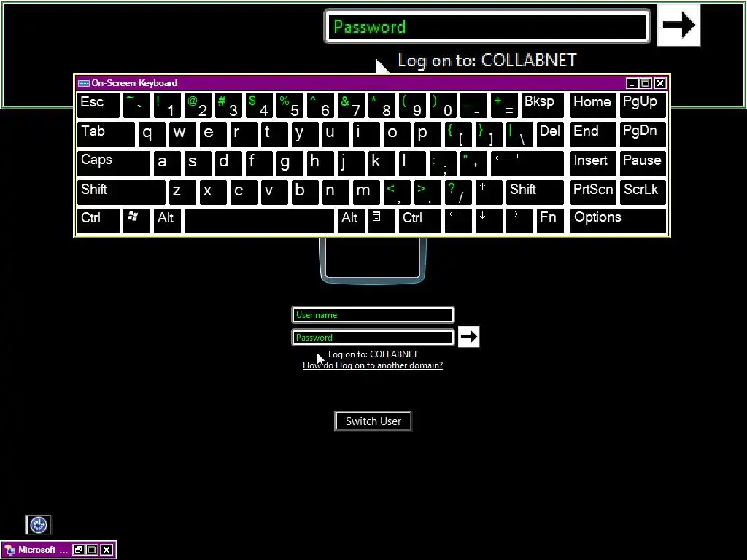The width and height of the screenshot is (747, 560).
Task: Tap the m key
Action: (x=366, y=192)
